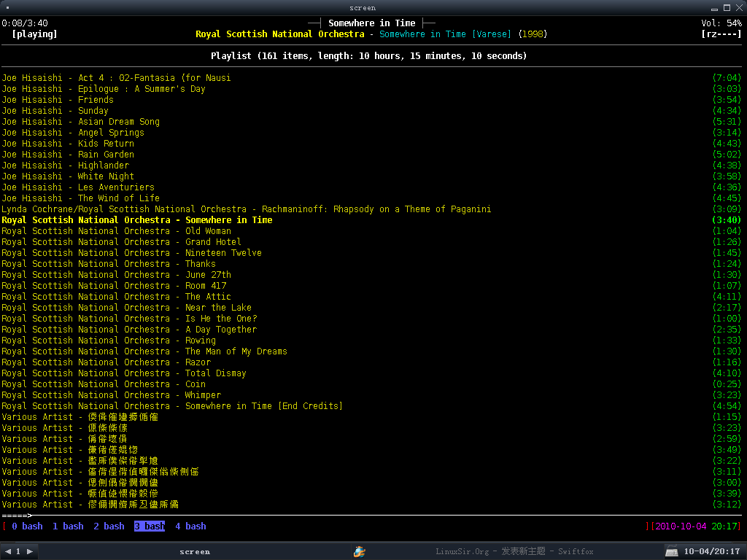The width and height of the screenshot is (747, 560).
Task: Select 'Joe Hisaishi - Kids Return' track
Action: 371,144
